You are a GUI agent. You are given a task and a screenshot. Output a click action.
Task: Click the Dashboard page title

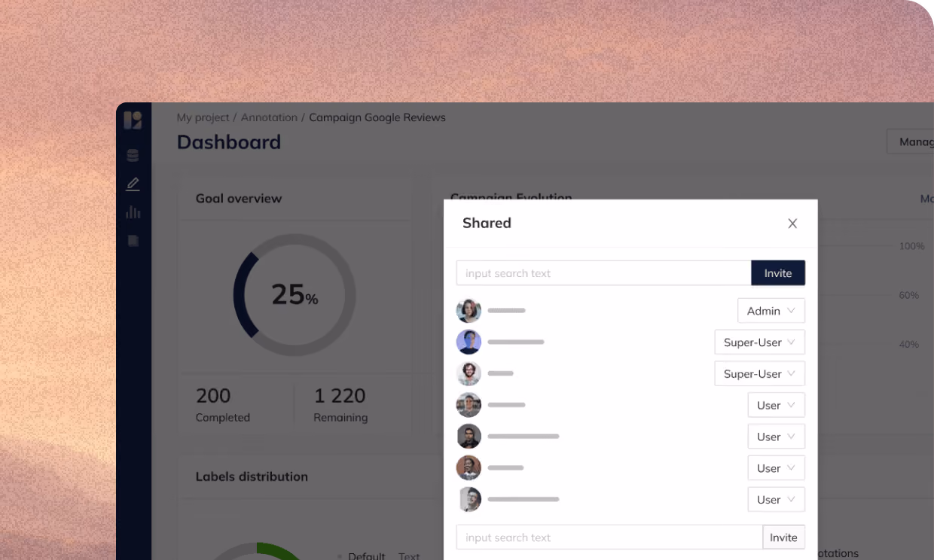(x=229, y=142)
